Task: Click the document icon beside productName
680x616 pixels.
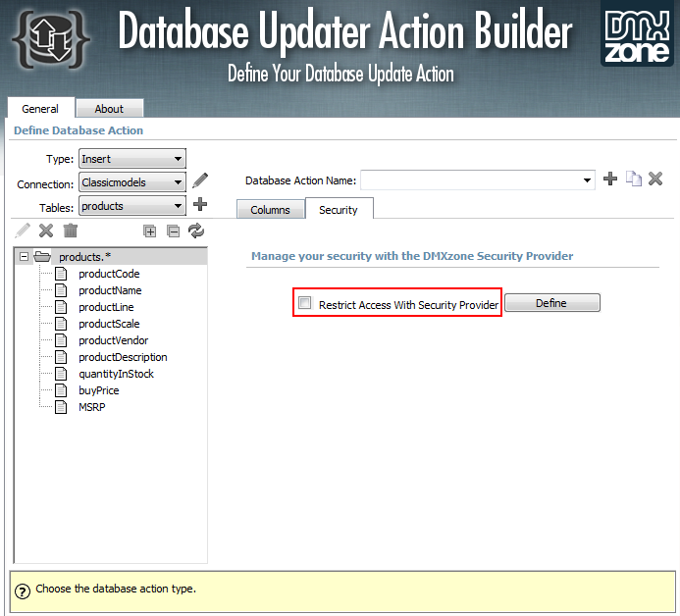Action: pyautogui.click(x=61, y=290)
